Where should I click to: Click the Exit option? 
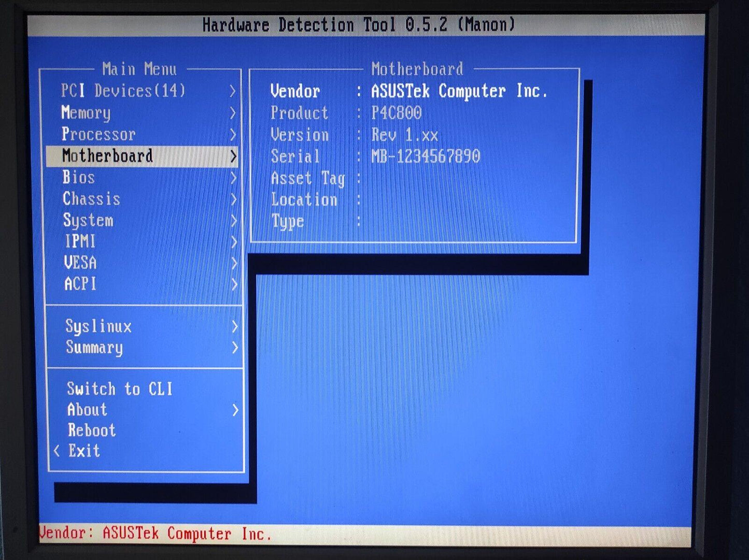[84, 451]
